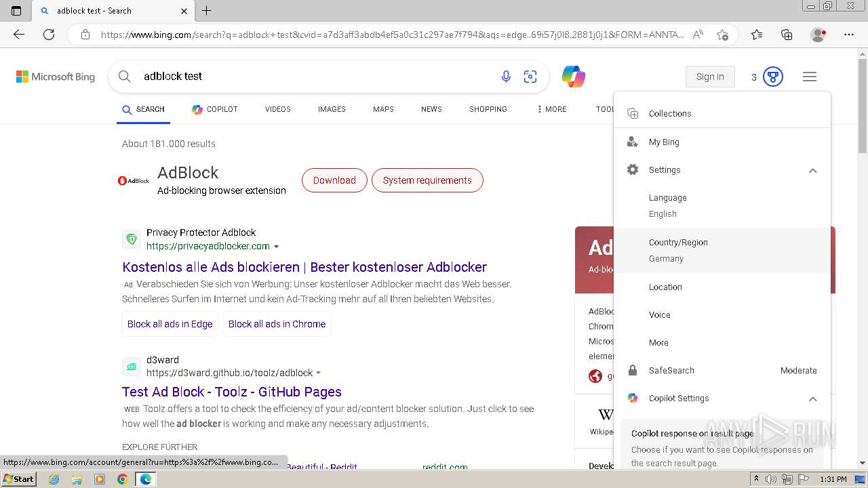Open Internet Explorer from taskbar
The height and width of the screenshot is (488, 868).
pyautogui.click(x=54, y=479)
